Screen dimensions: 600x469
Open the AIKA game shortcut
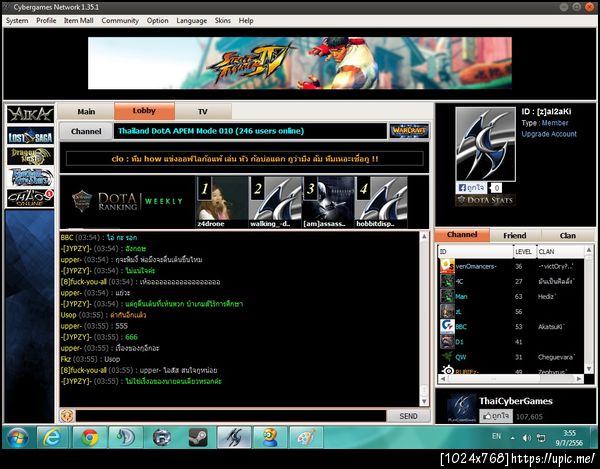coord(30,114)
